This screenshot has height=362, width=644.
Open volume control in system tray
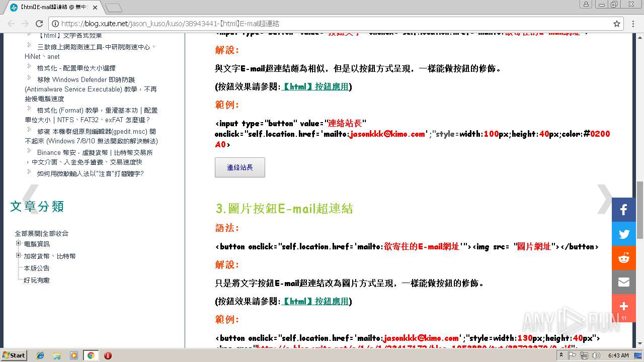point(595,355)
